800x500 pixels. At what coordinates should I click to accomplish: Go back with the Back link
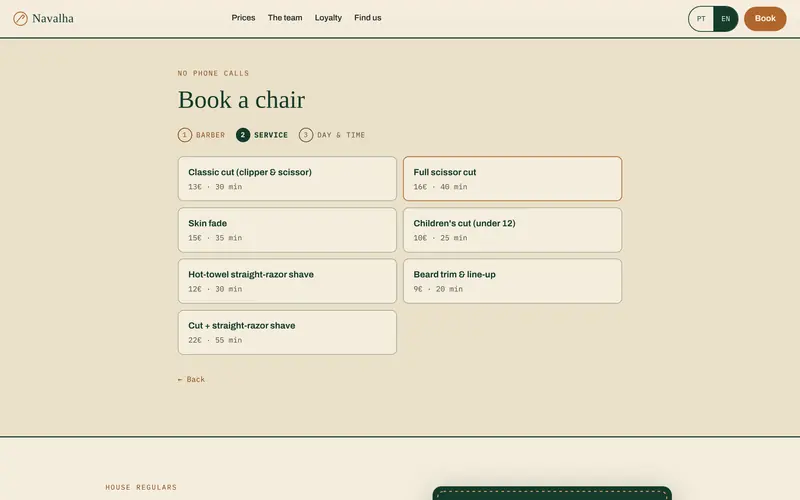click(x=191, y=379)
